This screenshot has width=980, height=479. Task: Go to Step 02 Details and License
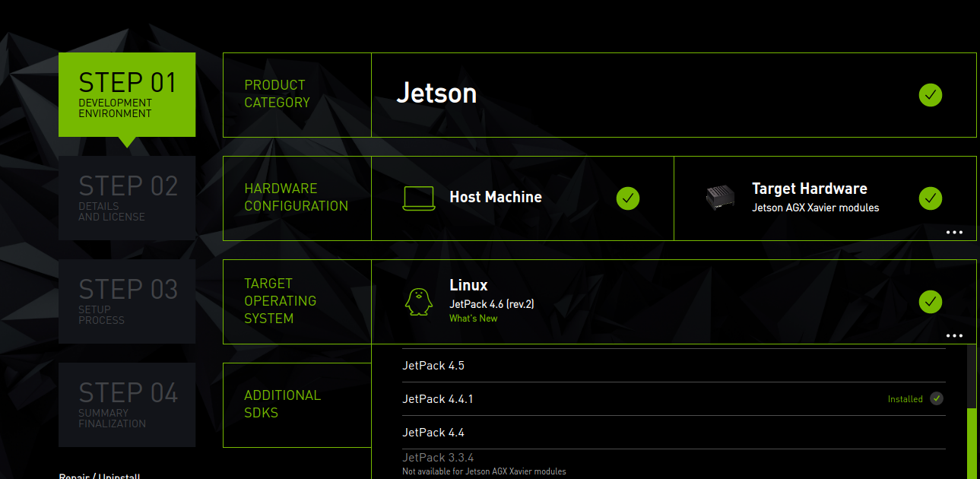[127, 198]
